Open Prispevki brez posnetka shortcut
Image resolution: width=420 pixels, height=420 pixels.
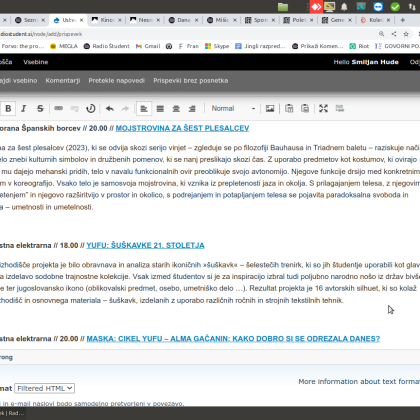pos(191,81)
